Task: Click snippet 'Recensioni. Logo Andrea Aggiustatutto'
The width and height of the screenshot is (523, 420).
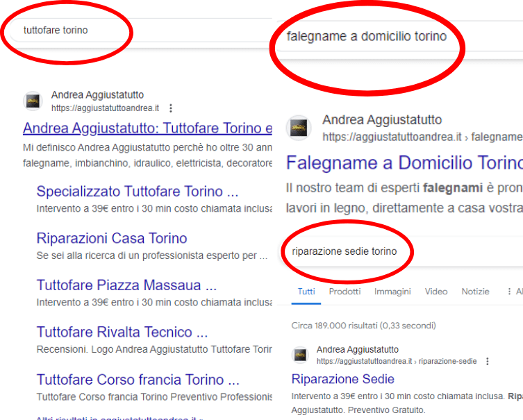Action: 154,349
